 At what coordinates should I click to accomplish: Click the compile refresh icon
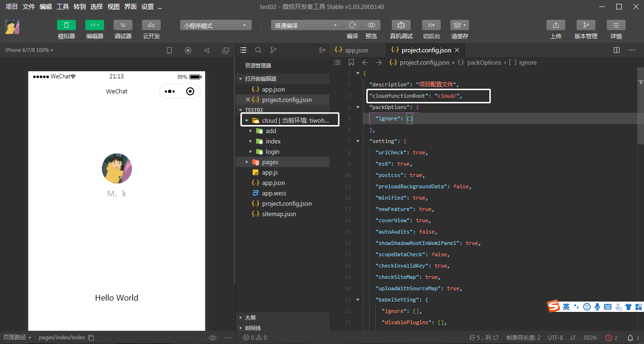(x=352, y=25)
